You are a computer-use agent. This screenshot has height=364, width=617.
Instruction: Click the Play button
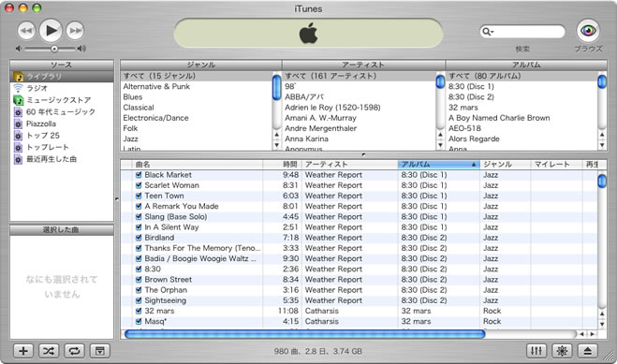tap(51, 30)
